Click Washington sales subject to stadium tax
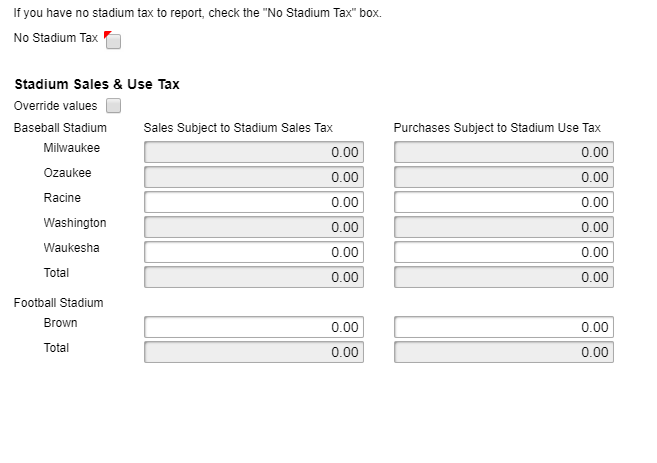The image size is (657, 463). coord(254,227)
